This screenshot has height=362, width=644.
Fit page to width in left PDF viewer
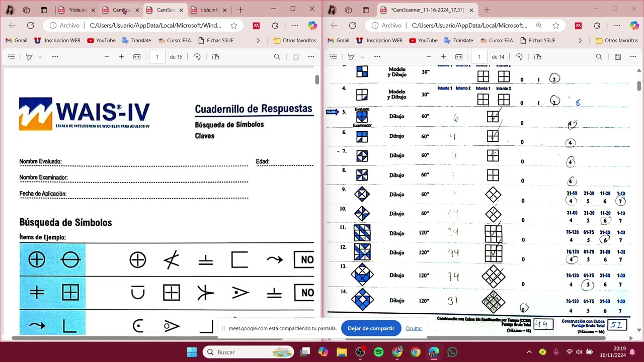click(137, 57)
